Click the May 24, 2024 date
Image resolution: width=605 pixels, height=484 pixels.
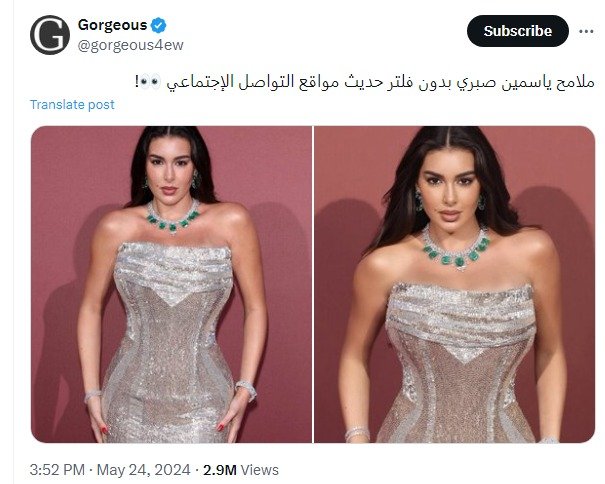pyautogui.click(x=143, y=470)
